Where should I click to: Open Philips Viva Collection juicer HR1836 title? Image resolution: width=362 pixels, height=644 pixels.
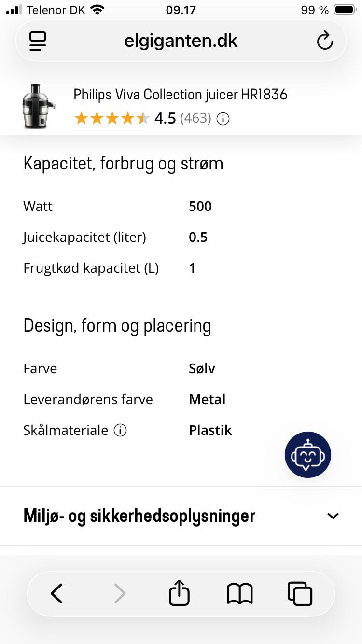tap(180, 94)
